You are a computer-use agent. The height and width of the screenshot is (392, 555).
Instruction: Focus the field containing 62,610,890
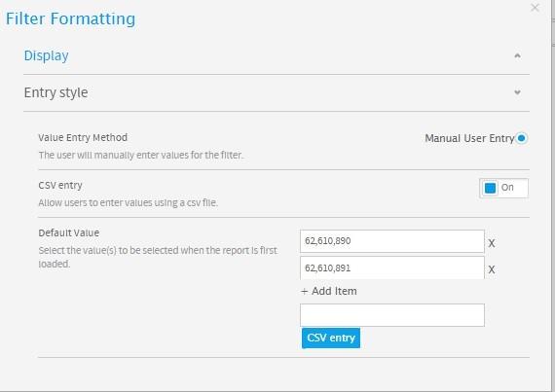click(392, 241)
